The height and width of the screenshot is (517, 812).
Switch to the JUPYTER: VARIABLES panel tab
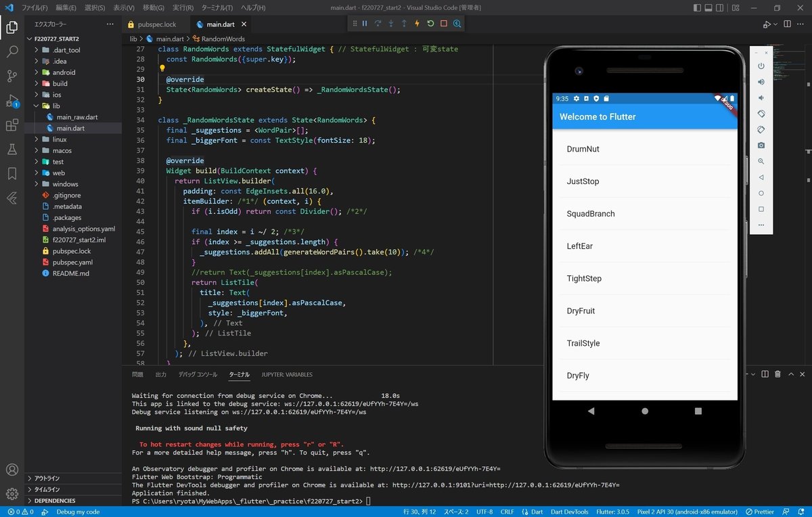(x=287, y=374)
